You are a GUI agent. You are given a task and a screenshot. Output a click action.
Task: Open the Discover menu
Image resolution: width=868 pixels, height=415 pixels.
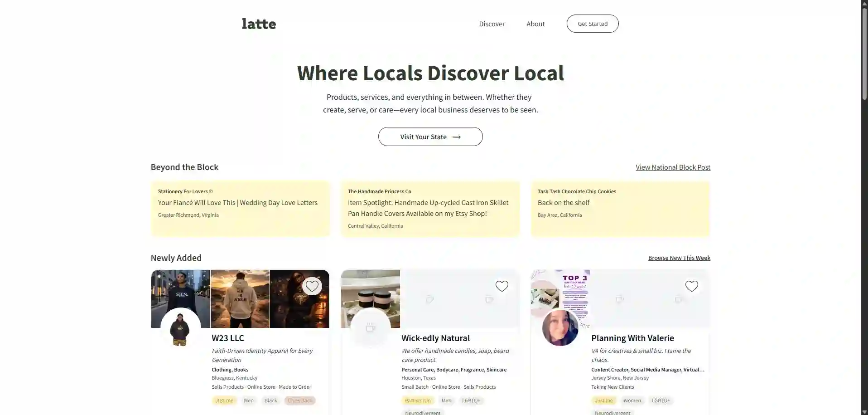click(492, 24)
